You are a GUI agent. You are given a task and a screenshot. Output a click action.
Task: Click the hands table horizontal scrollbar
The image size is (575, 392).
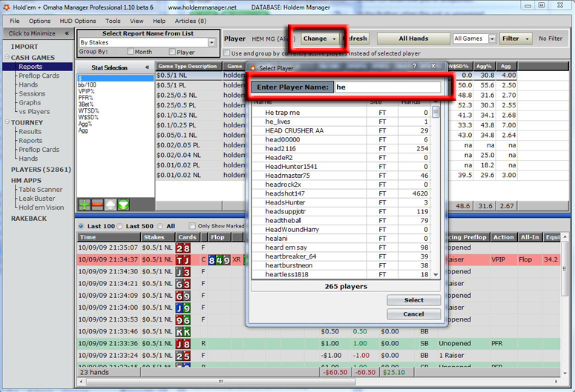coord(221,382)
